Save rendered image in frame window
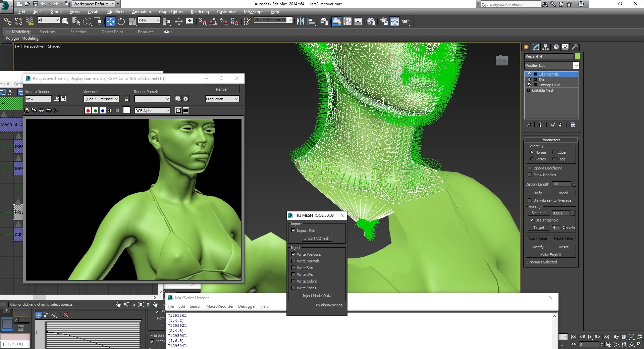 click(27, 110)
